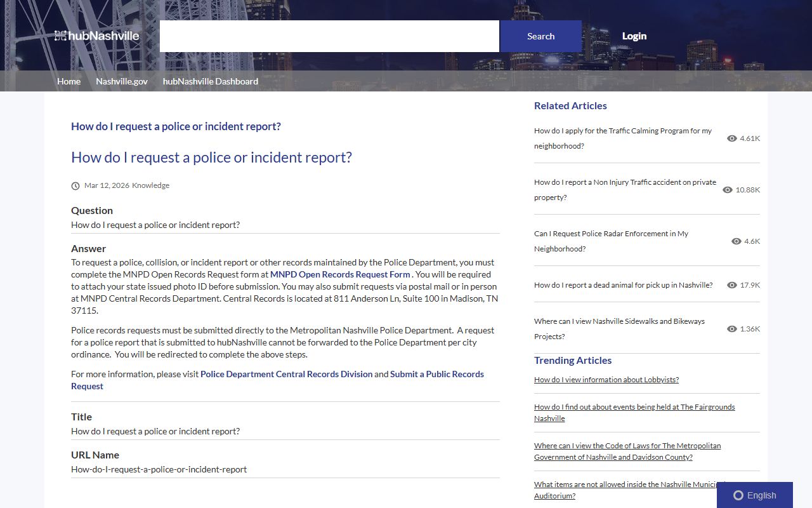Click the Question heading

pos(92,211)
